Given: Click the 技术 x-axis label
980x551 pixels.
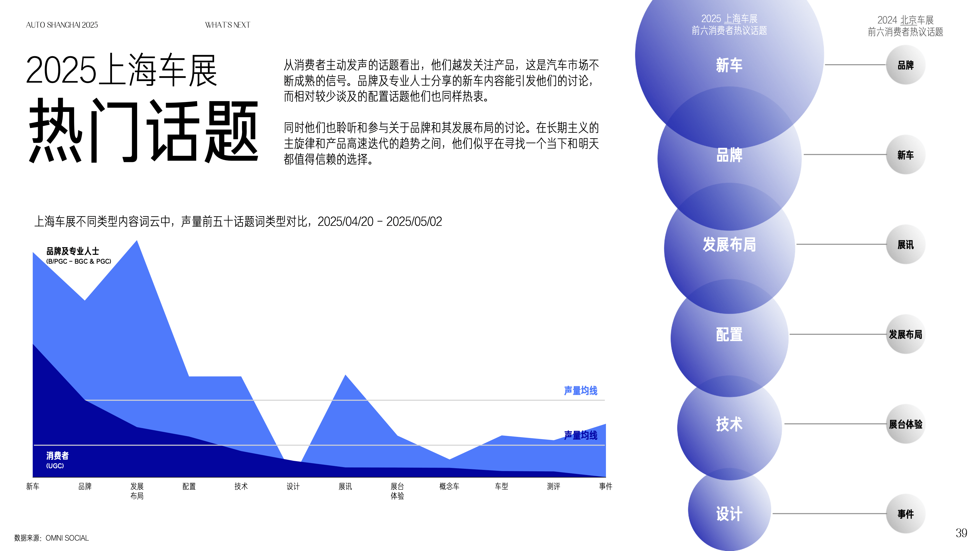Looking at the screenshot, I should [x=241, y=486].
